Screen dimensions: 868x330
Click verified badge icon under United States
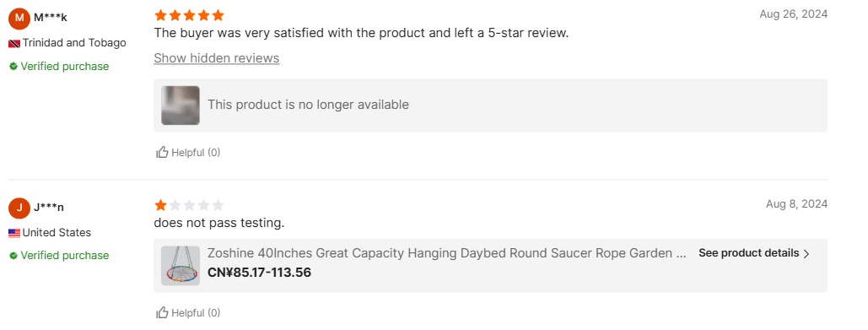point(13,256)
